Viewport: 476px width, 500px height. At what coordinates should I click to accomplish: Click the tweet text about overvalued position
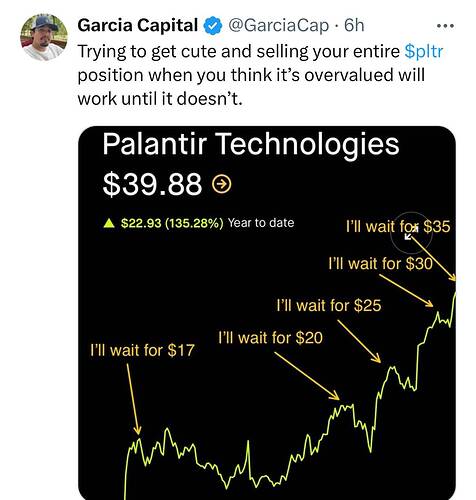[x=260, y=75]
